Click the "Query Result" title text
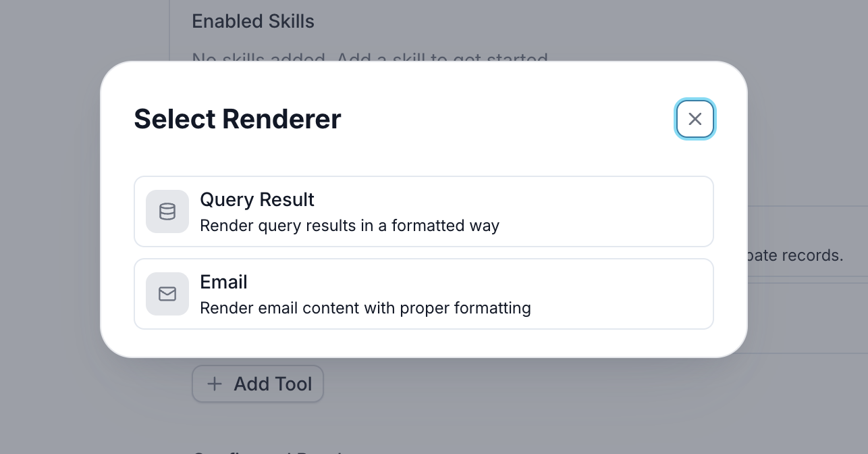 257,200
